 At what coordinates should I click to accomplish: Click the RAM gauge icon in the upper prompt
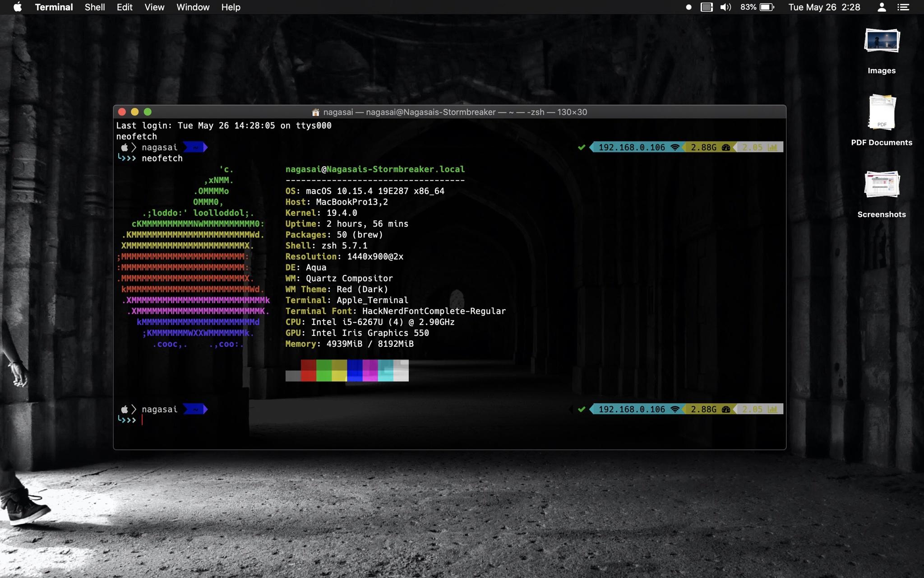[726, 147]
